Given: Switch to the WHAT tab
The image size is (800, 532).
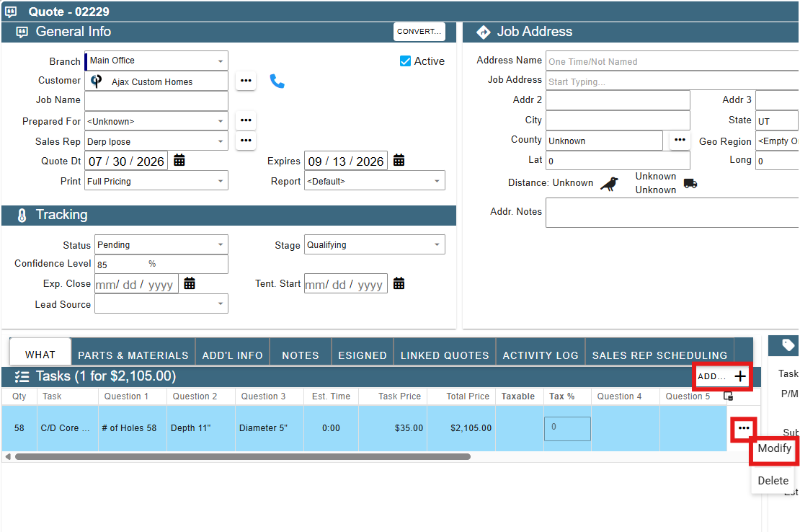Looking at the screenshot, I should click(x=40, y=353).
